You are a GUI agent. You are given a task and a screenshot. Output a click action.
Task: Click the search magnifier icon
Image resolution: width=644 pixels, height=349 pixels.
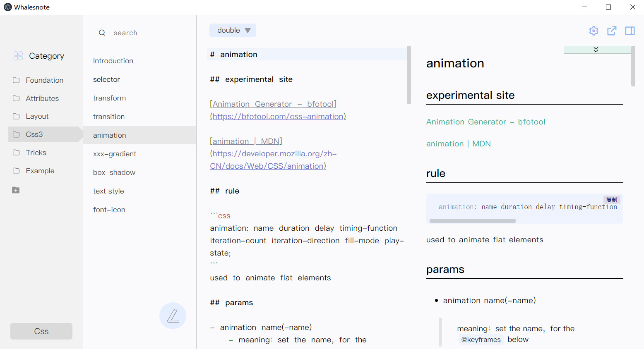(102, 33)
